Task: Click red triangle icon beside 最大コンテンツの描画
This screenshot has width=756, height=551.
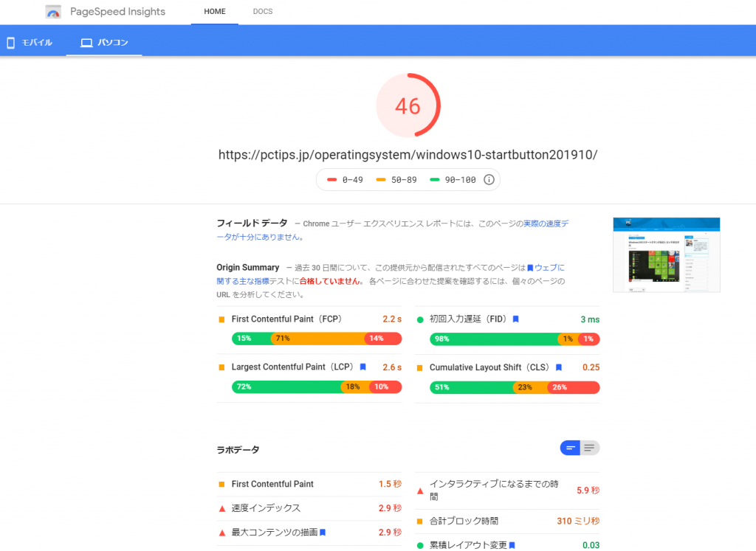Action: coord(221,533)
